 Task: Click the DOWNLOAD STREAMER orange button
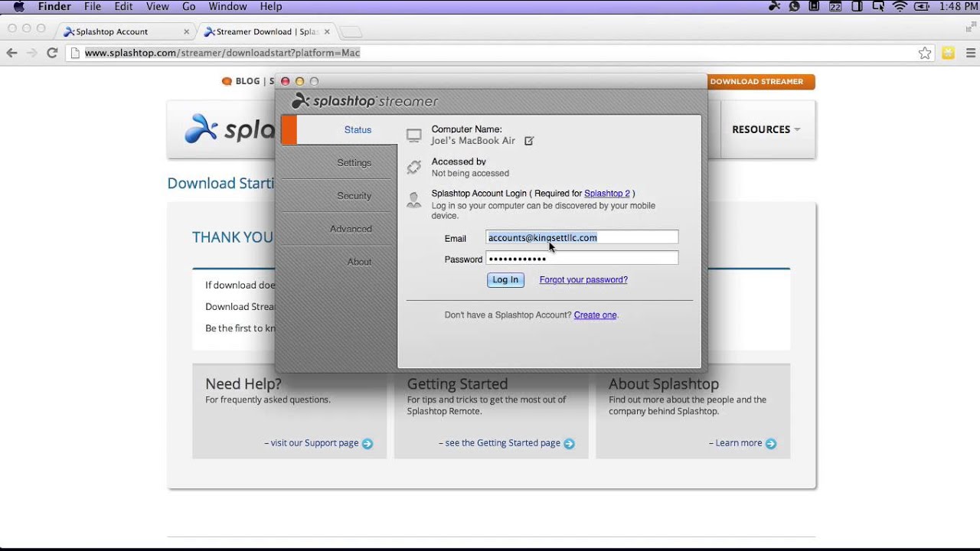click(756, 82)
